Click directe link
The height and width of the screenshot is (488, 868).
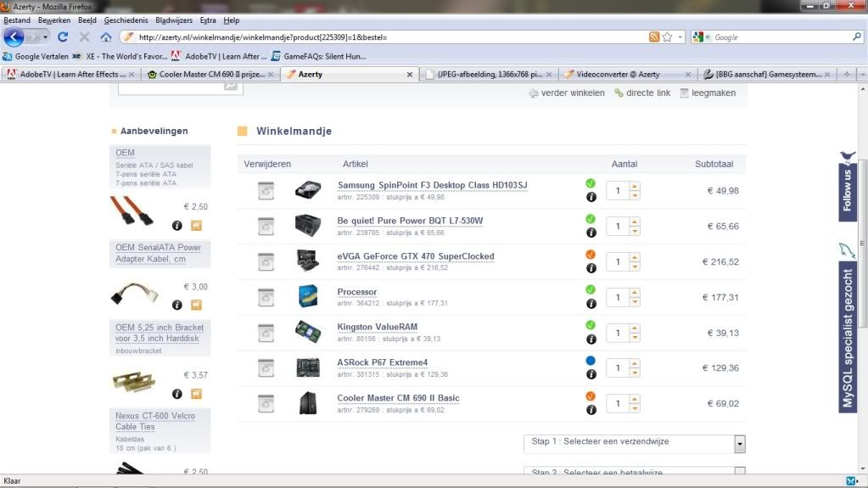(x=642, y=93)
